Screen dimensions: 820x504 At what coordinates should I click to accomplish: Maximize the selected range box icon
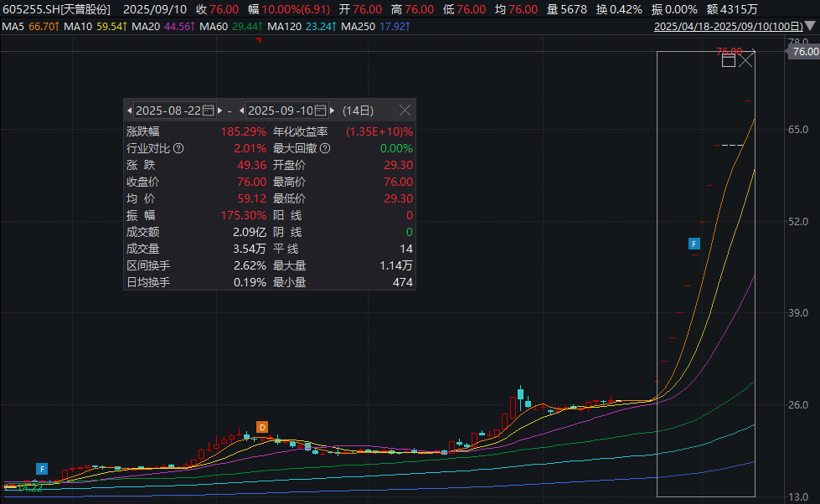(x=728, y=59)
